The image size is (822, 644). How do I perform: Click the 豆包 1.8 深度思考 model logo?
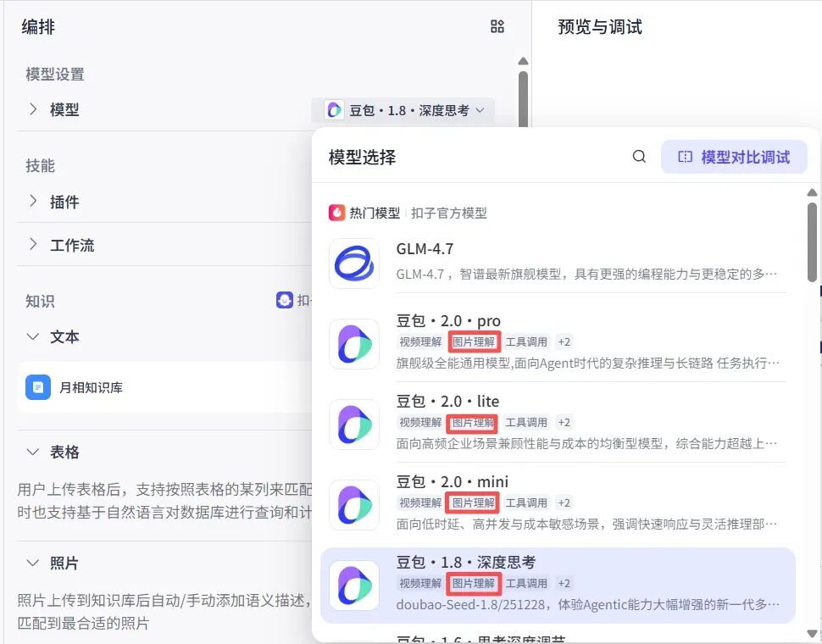pyautogui.click(x=354, y=586)
